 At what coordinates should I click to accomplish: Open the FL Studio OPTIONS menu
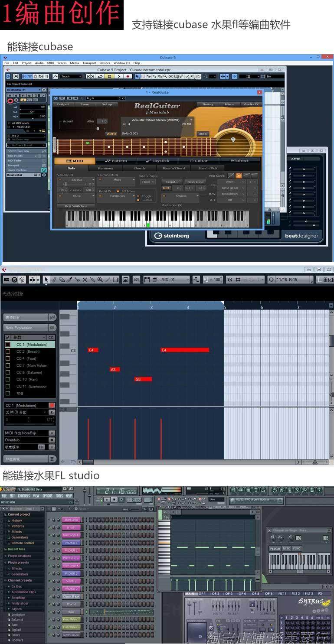[x=48, y=496]
